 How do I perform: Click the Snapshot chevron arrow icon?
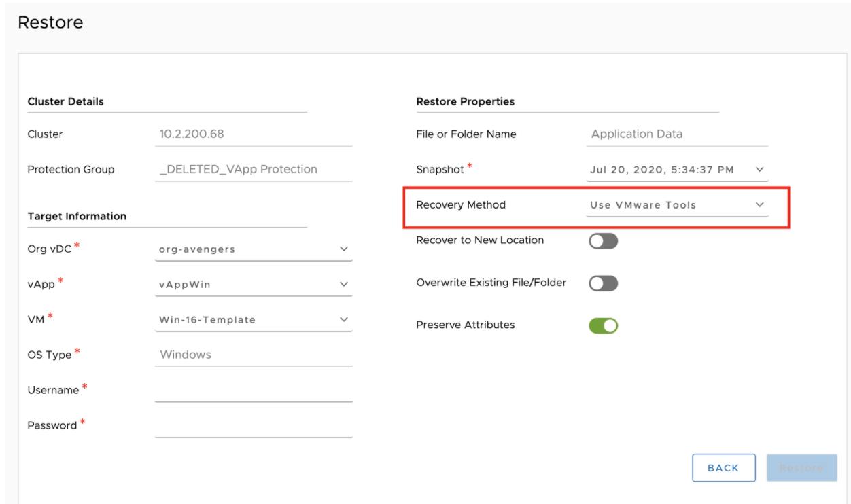759,170
